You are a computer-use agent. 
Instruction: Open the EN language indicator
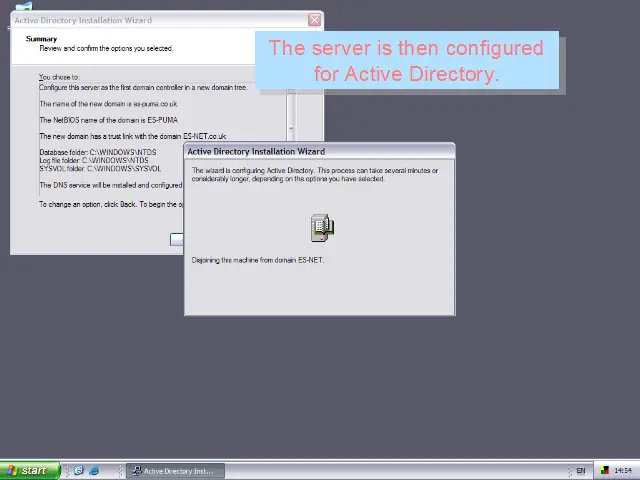580,471
